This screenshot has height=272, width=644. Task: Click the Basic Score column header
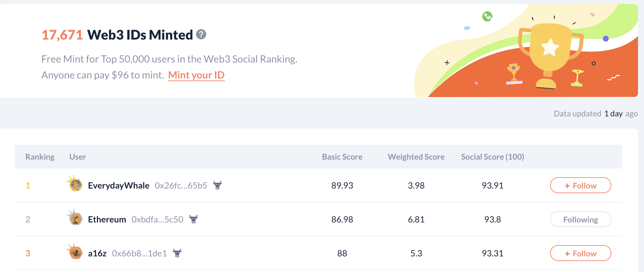click(342, 157)
